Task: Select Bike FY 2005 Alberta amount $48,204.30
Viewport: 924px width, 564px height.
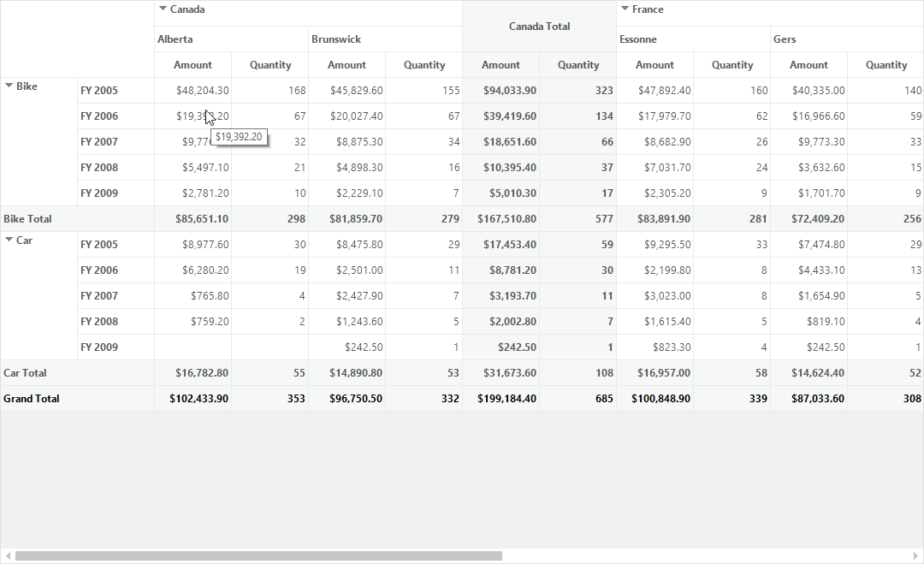Action: coord(192,90)
